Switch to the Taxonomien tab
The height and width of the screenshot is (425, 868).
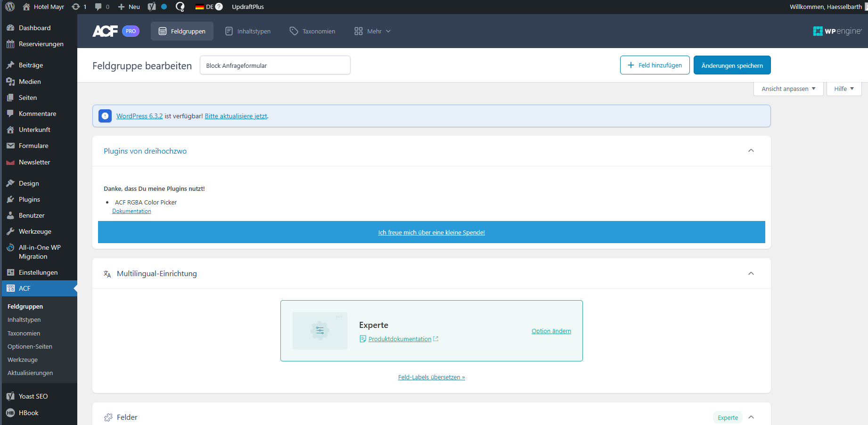[312, 31]
